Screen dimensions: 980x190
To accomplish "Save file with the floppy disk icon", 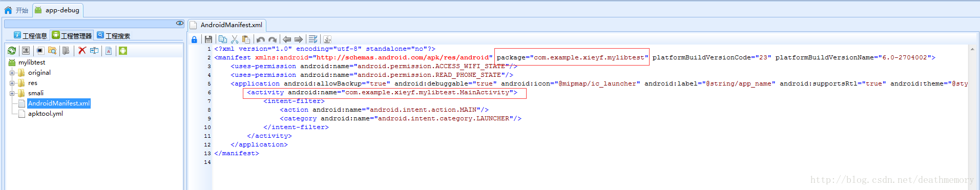I will point(208,39).
